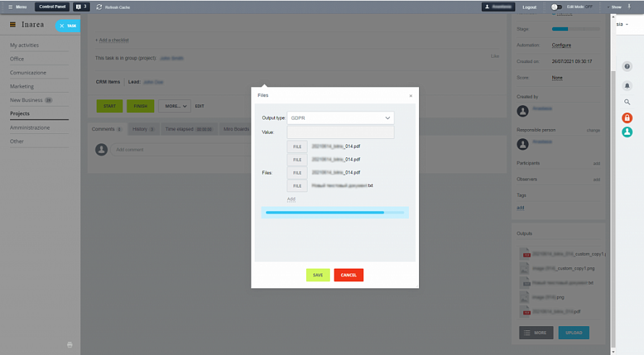Open the hamburger Menu in top bar
The height and width of the screenshot is (355, 644).
11,7
